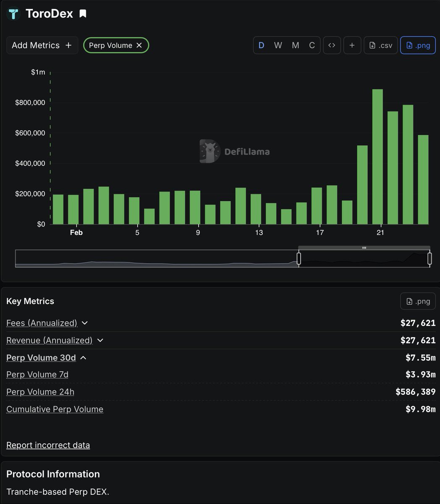Click the $7.55m value

(421, 358)
